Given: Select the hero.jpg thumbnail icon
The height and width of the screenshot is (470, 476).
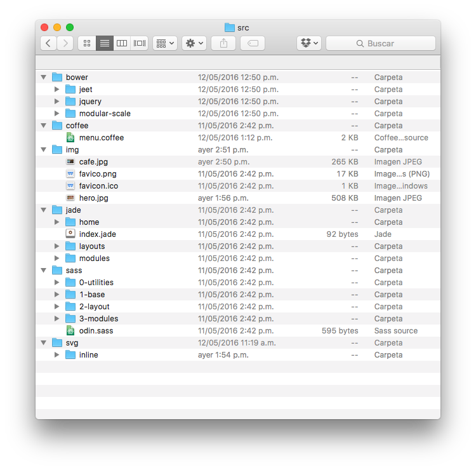Looking at the screenshot, I should coord(70,198).
